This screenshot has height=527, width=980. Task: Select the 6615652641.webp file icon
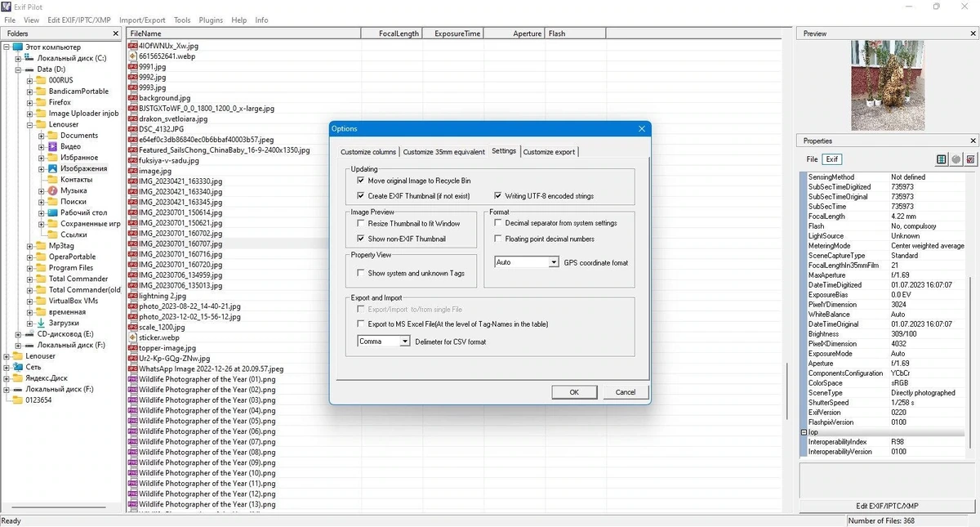(132, 56)
